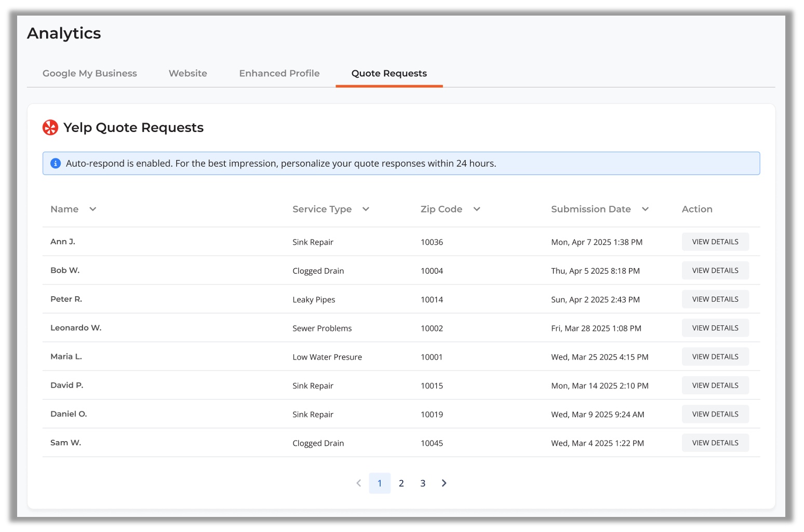The width and height of the screenshot is (804, 532).
Task: Click Ann J.'s Sink Repair cell
Action: [313, 242]
